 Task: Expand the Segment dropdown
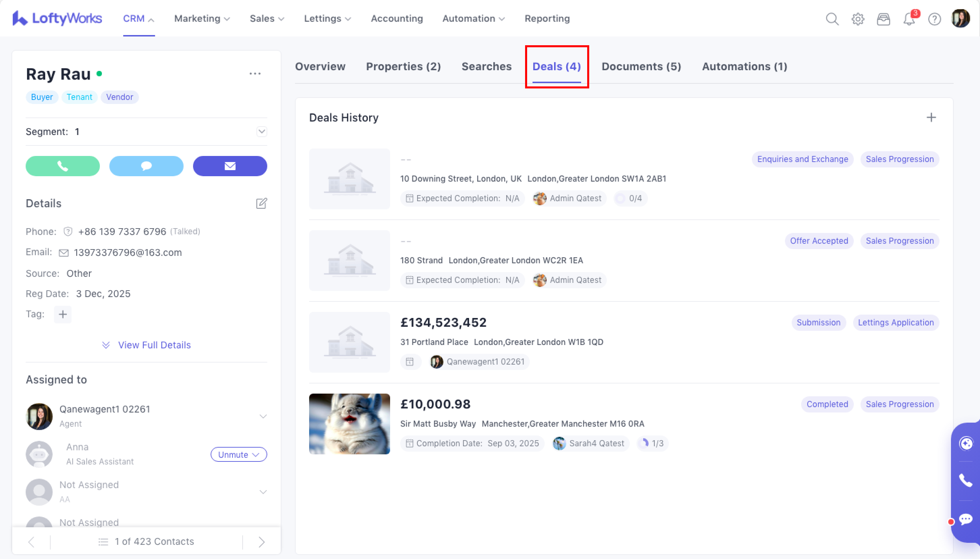tap(261, 132)
